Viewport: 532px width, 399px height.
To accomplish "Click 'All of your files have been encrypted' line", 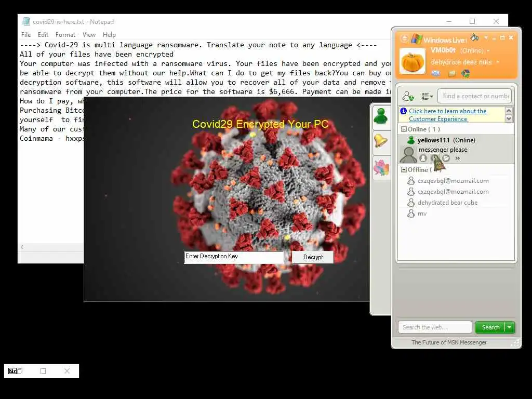I will pyautogui.click(x=97, y=54).
